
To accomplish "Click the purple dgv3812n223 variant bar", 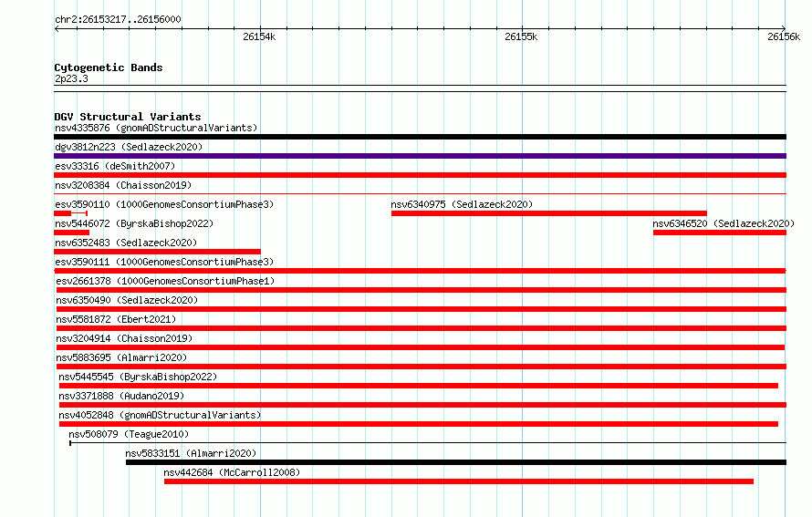I will point(420,156).
